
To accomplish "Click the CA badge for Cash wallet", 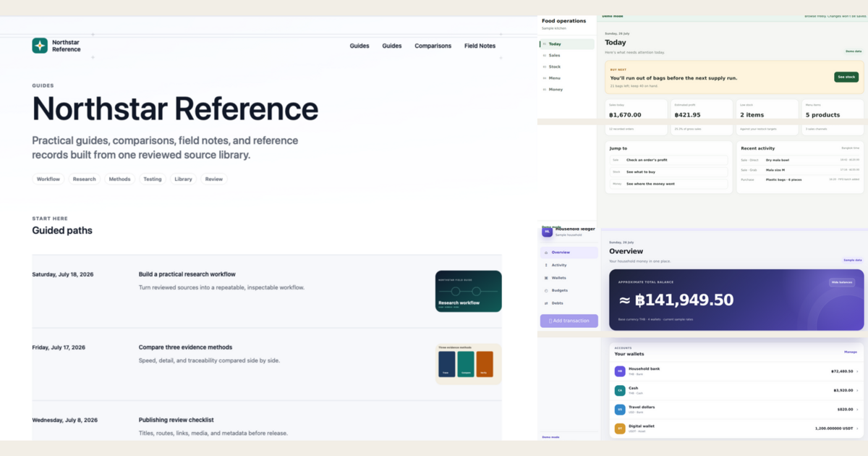I will (620, 390).
